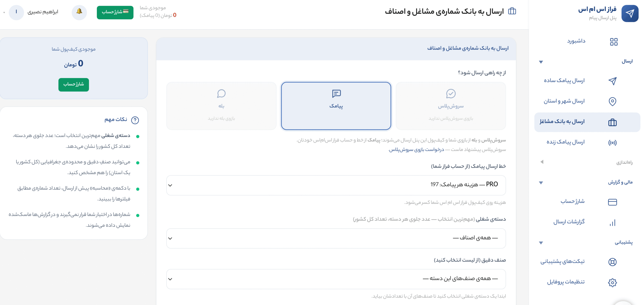The height and width of the screenshot is (305, 644).
Task: Click the briefcase icon for business bank
Action: [612, 122]
